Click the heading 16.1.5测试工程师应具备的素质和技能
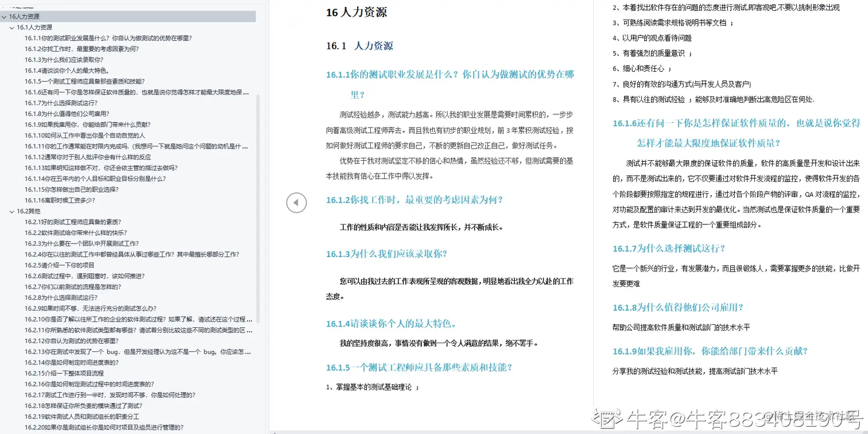 [x=418, y=367]
